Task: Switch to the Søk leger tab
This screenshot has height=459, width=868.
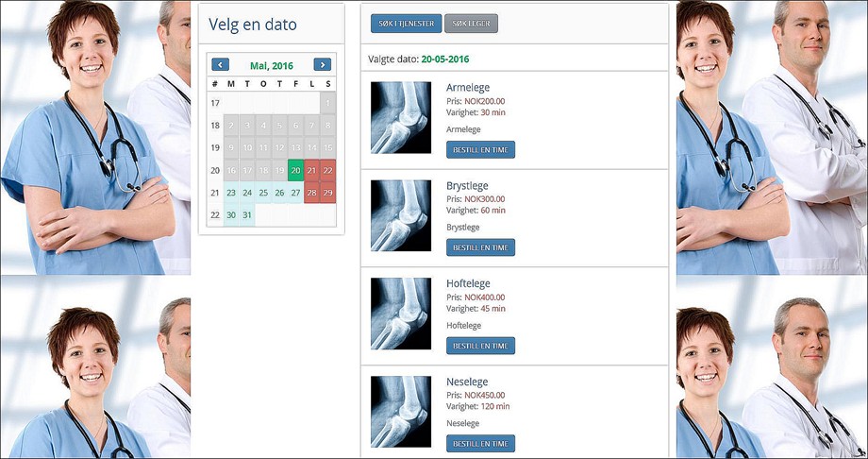Action: [x=471, y=24]
